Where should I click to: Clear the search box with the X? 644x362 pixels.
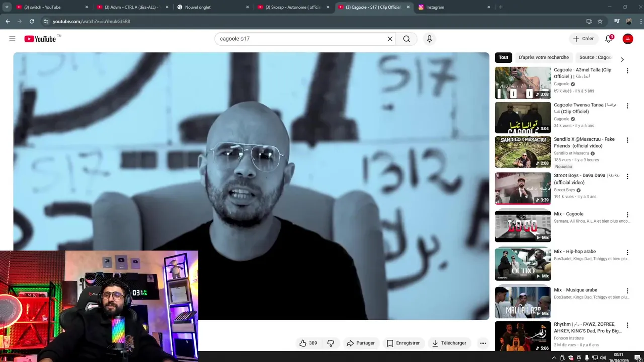[x=390, y=39]
